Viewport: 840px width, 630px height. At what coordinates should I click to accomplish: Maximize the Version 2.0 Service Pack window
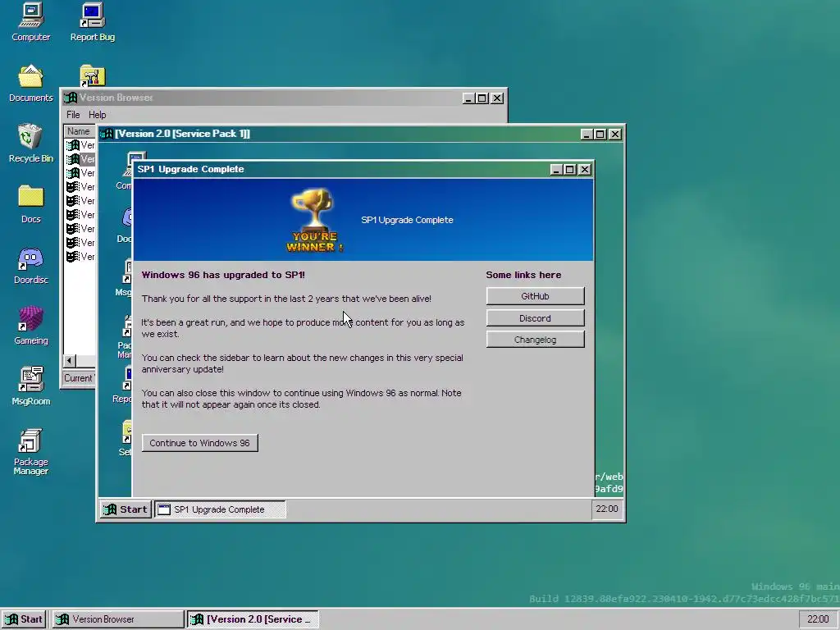pyautogui.click(x=600, y=135)
